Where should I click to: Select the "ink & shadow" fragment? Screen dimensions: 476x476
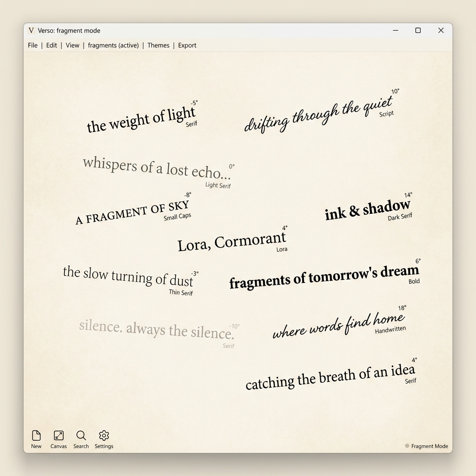point(368,210)
